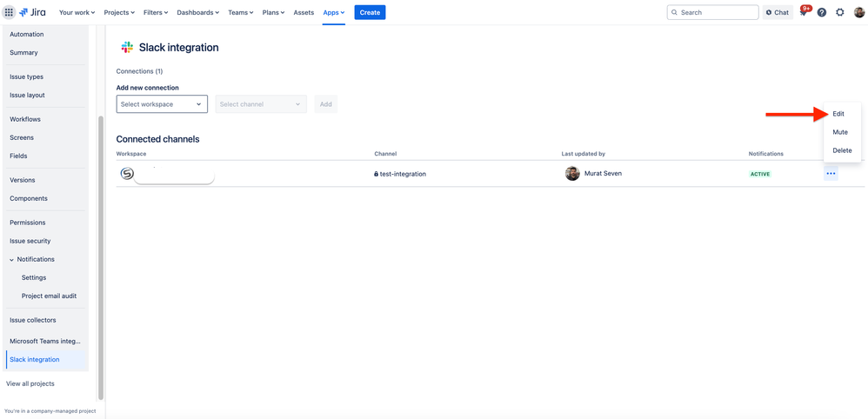Expand Apps menu
The height and width of the screenshot is (419, 868).
pos(334,12)
